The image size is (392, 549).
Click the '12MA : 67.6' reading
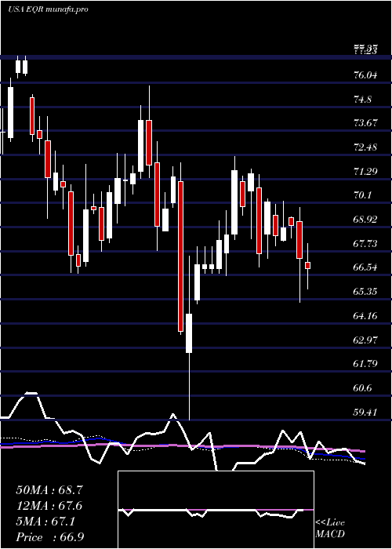tap(49, 506)
